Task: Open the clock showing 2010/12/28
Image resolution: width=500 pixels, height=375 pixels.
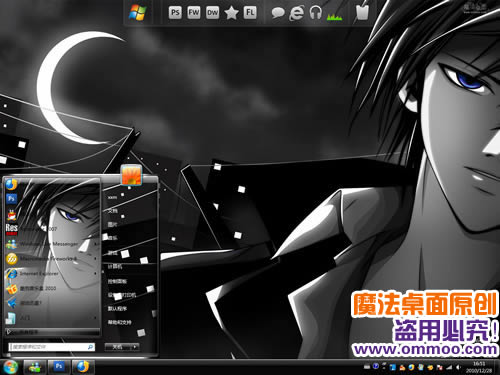Action: click(479, 367)
